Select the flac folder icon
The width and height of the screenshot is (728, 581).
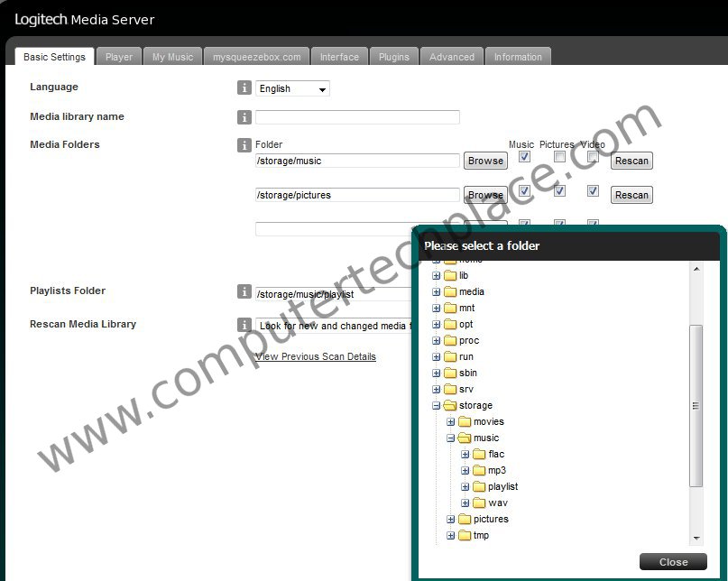(x=479, y=454)
